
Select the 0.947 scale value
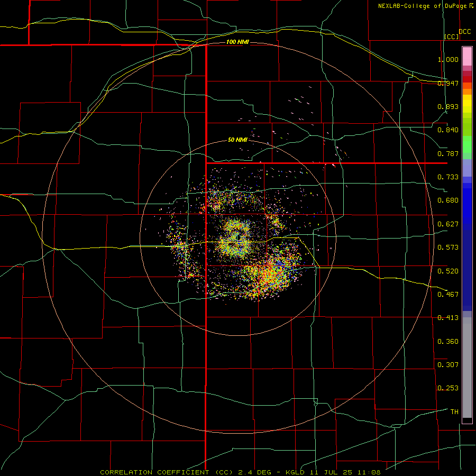tap(448, 83)
